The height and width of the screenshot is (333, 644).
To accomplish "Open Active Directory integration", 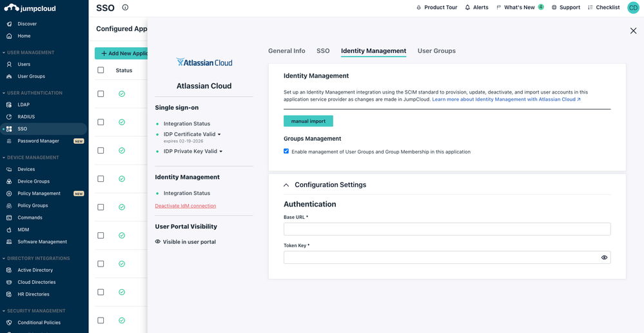I will [x=35, y=270].
